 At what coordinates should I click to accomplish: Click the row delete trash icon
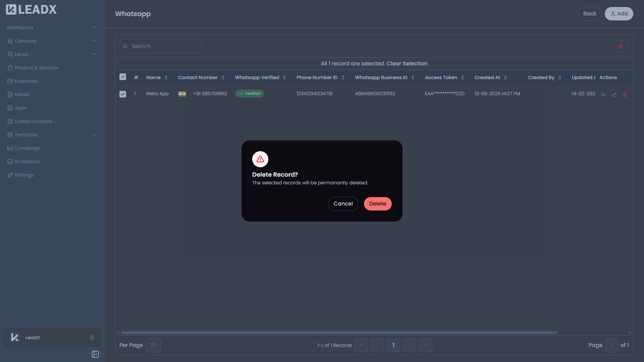(625, 95)
